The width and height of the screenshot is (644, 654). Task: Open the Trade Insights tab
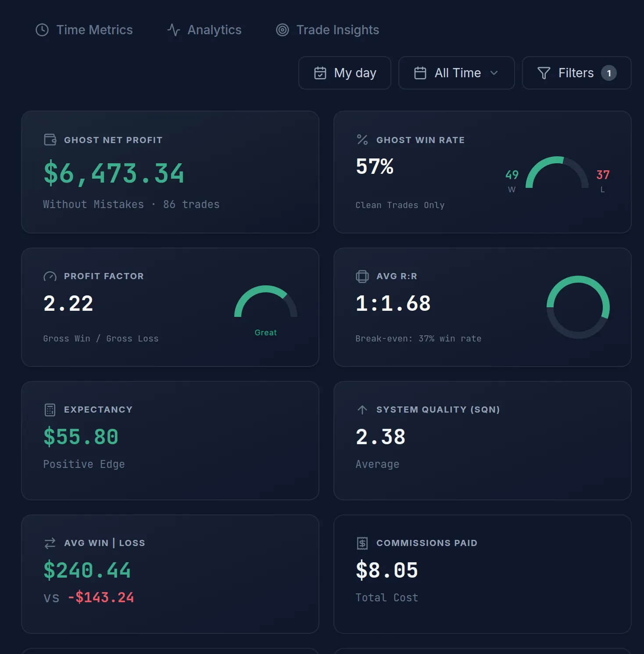(x=327, y=30)
